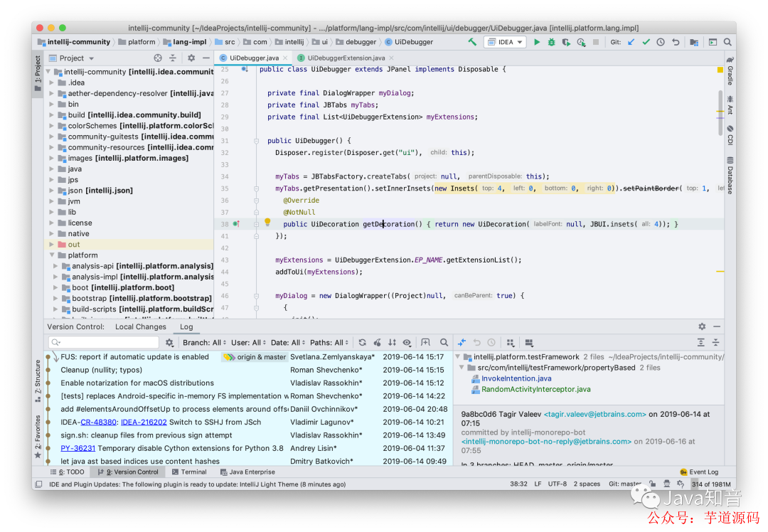This screenshot has height=532, width=768.
Task: Open the Database side tool window
Action: [x=730, y=176]
